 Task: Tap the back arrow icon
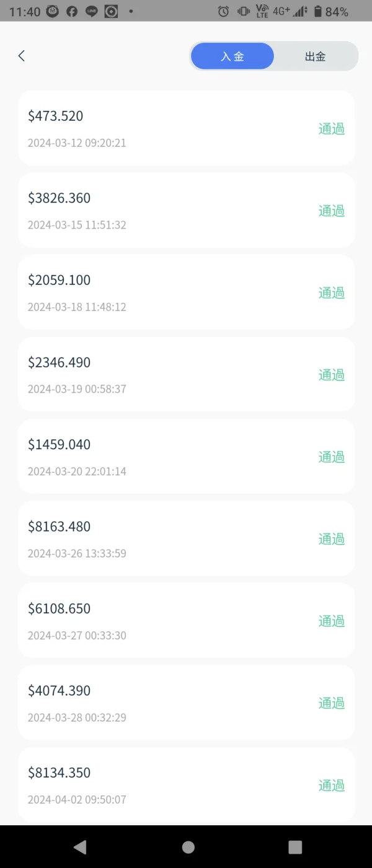coord(22,56)
